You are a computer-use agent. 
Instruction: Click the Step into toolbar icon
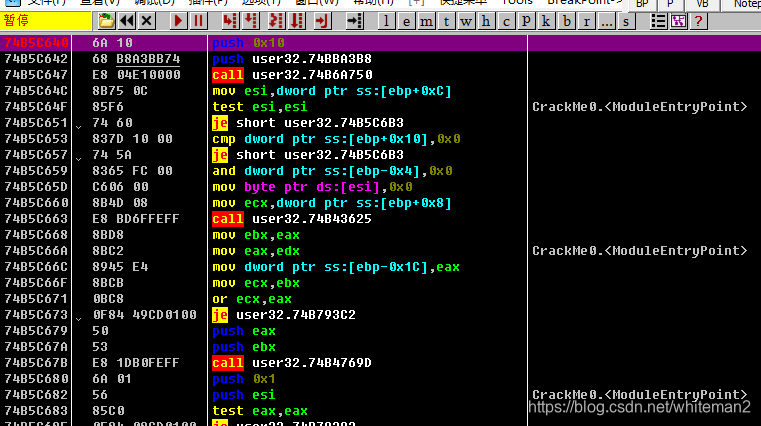click(230, 21)
